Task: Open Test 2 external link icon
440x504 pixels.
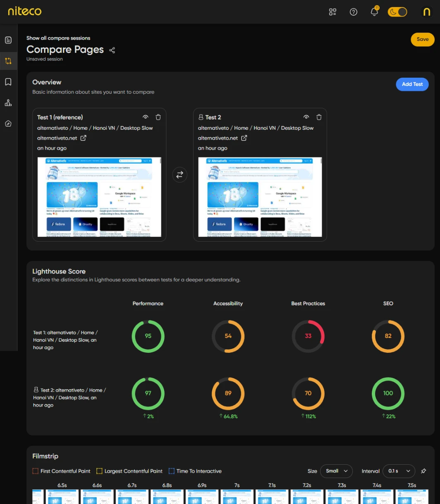Action: [x=244, y=138]
